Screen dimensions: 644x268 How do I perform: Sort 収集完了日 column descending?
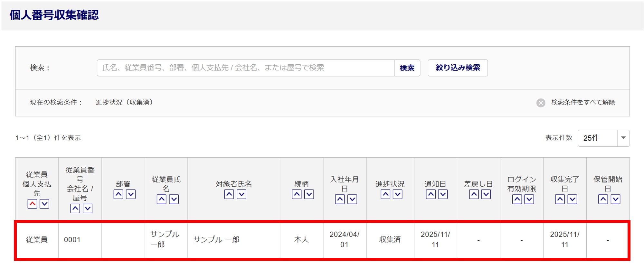click(x=572, y=199)
